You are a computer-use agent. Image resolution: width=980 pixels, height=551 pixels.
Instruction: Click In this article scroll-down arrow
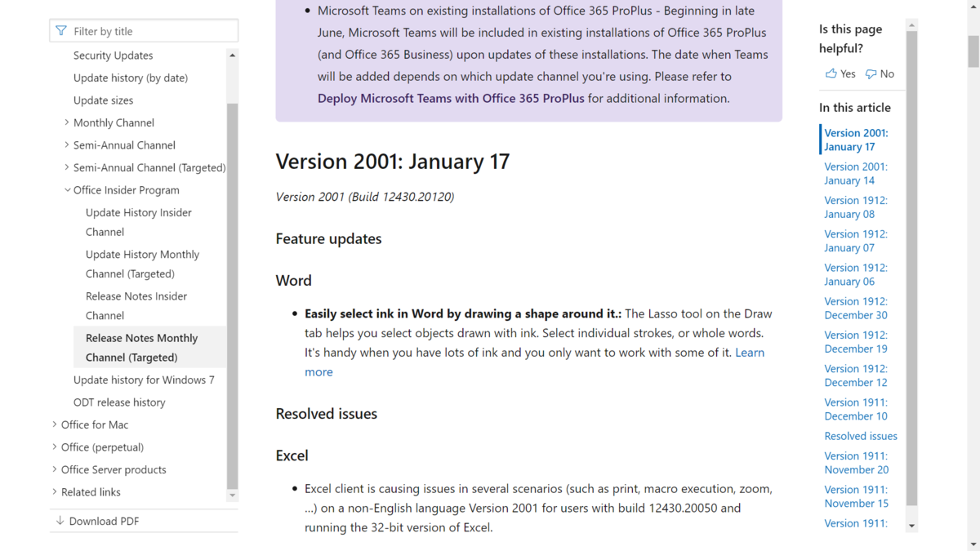(912, 526)
